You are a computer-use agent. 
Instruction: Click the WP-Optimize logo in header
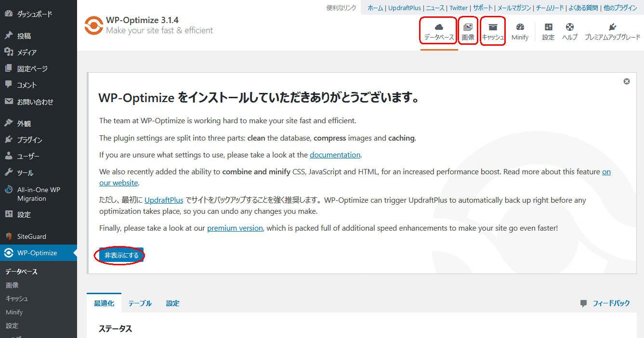point(93,26)
